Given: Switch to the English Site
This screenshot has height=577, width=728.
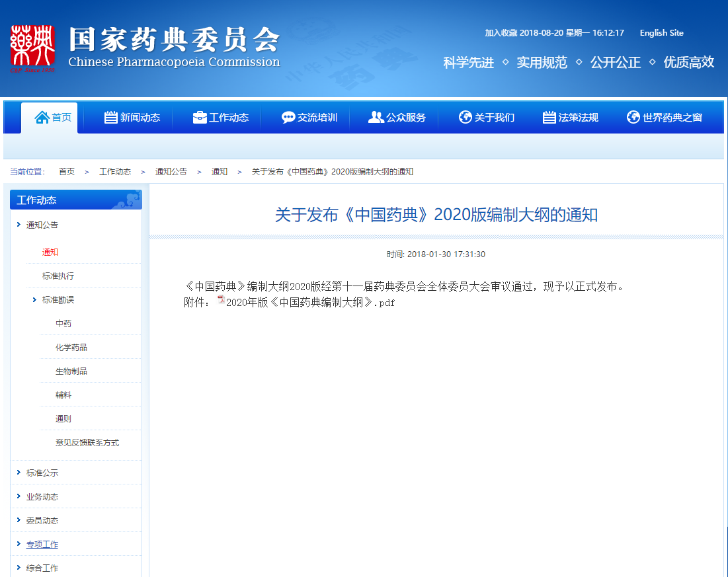Looking at the screenshot, I should (x=661, y=33).
